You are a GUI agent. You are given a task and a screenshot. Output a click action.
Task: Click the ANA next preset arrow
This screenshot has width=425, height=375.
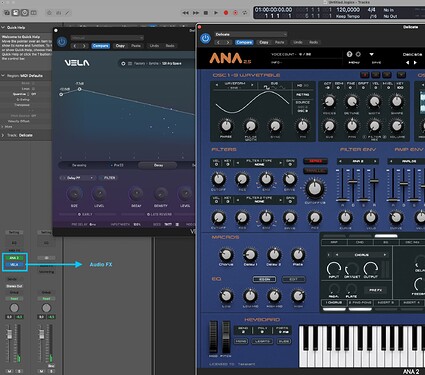[415, 62]
